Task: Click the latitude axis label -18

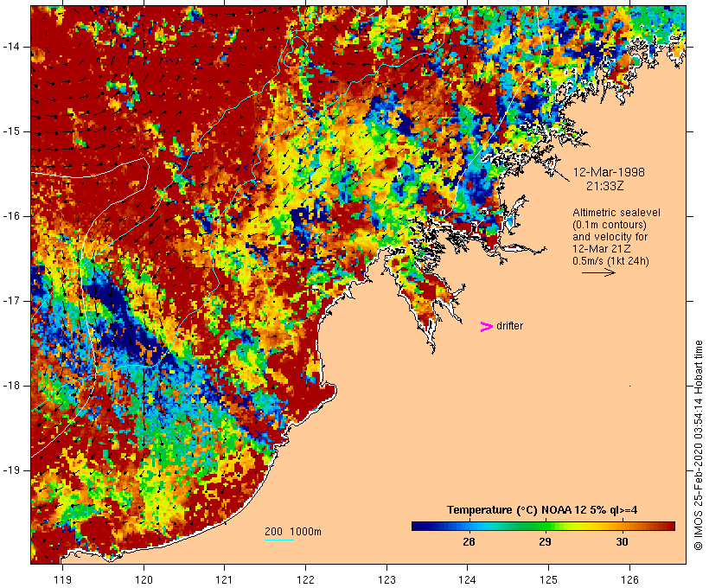Action: (11, 386)
